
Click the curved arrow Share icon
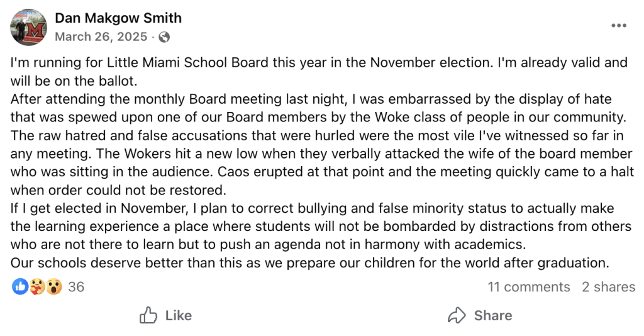[456, 315]
